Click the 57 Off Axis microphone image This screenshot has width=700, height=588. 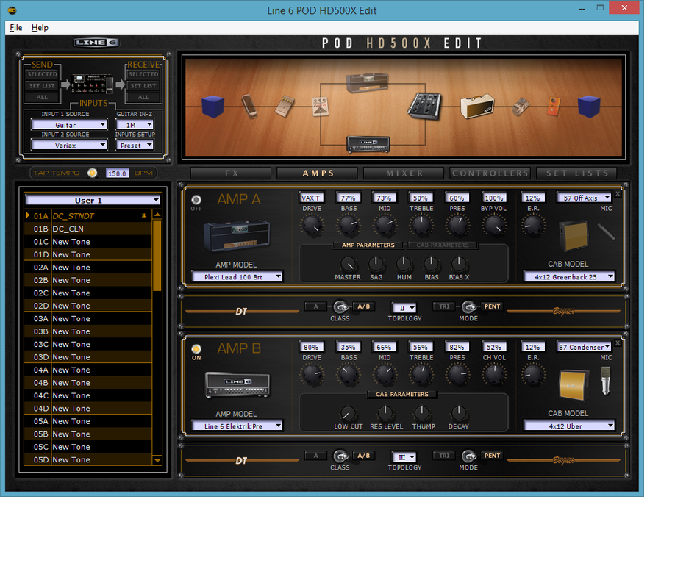pyautogui.click(x=606, y=232)
